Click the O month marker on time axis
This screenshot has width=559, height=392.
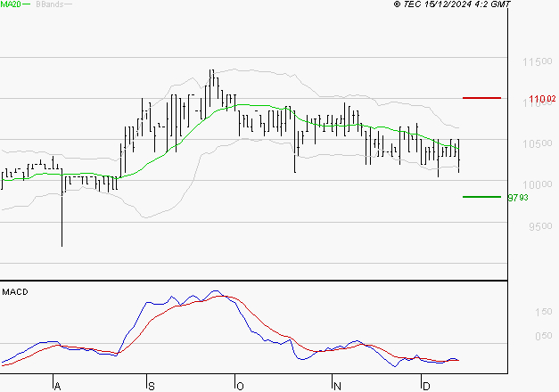[x=240, y=386]
